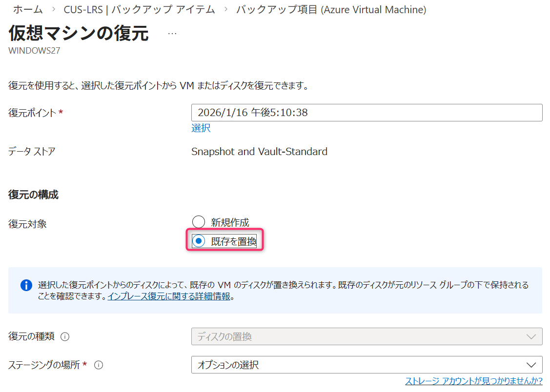Click the 選択 link under restore point
The image size is (550, 392).
tap(201, 128)
